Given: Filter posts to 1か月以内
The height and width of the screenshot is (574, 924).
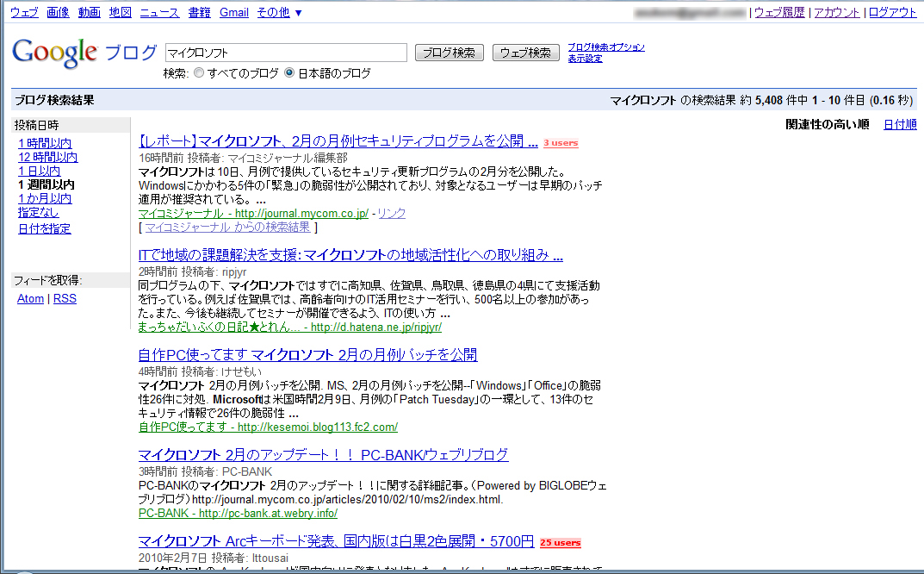Looking at the screenshot, I should 45,199.
